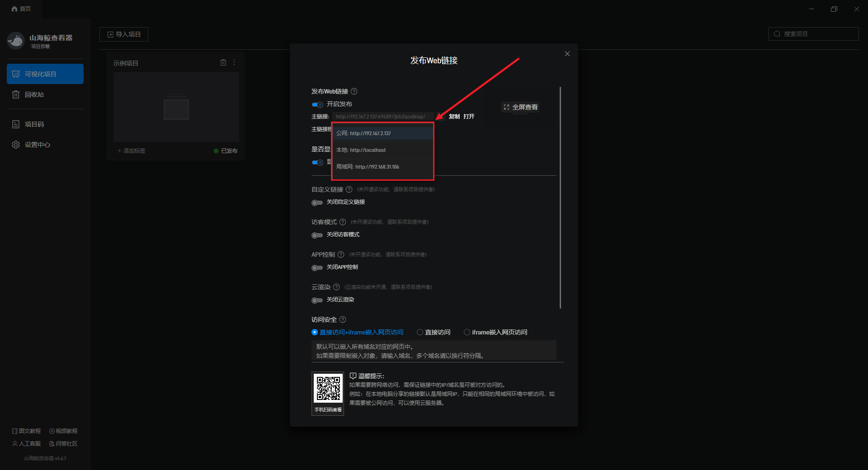The width and height of the screenshot is (868, 470).
Task: Click 复制 to copy the main link
Action: click(454, 117)
